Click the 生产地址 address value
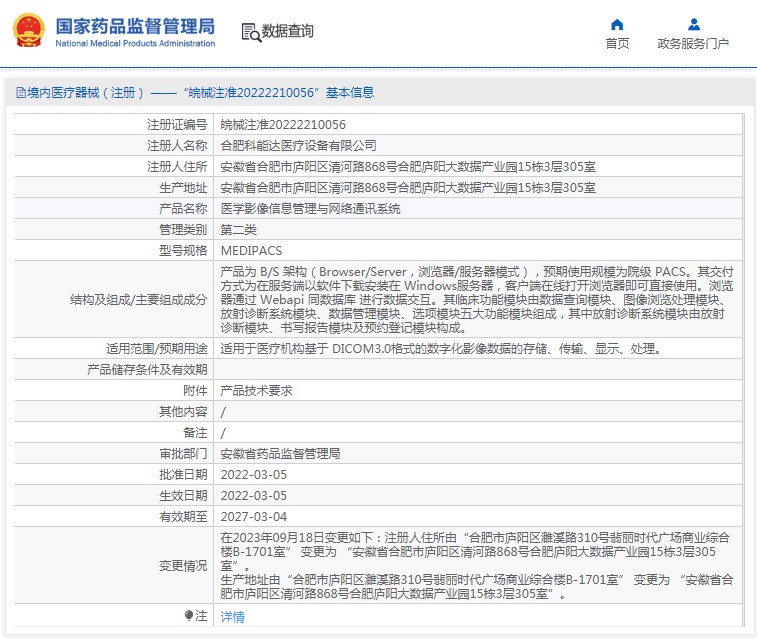The width and height of the screenshot is (757, 639). click(x=408, y=187)
